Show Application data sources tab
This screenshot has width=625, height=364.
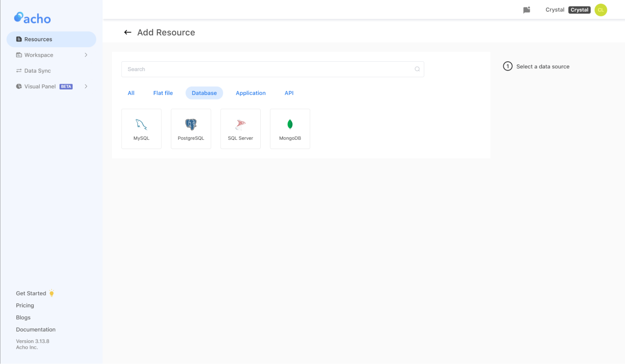250,93
